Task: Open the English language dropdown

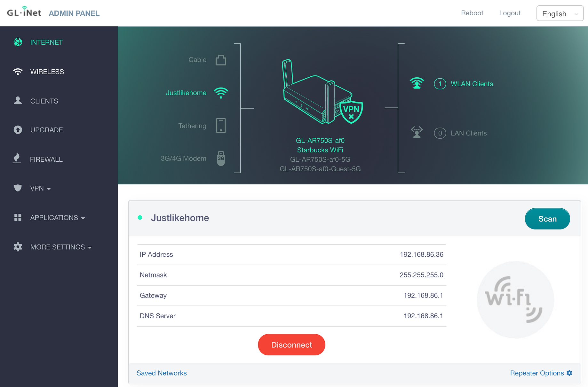Action: point(560,13)
